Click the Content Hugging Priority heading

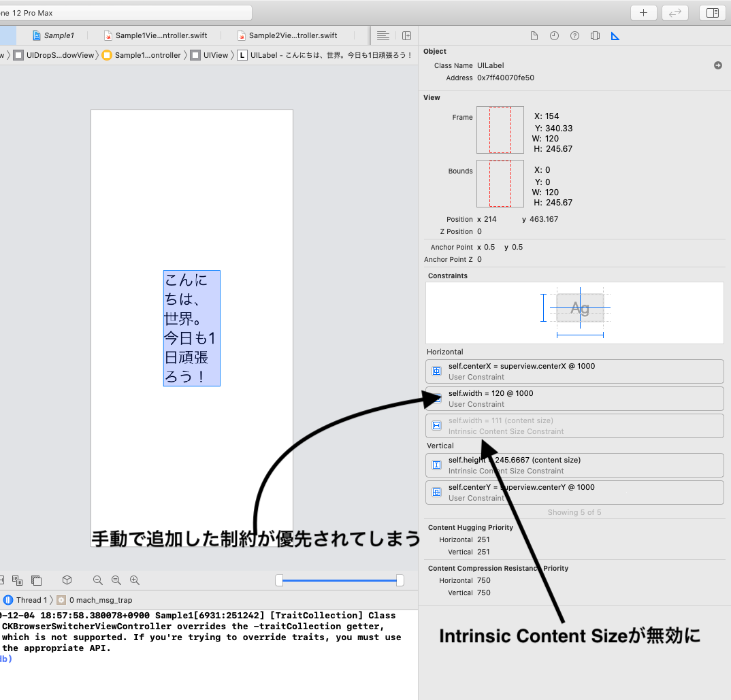click(x=470, y=527)
